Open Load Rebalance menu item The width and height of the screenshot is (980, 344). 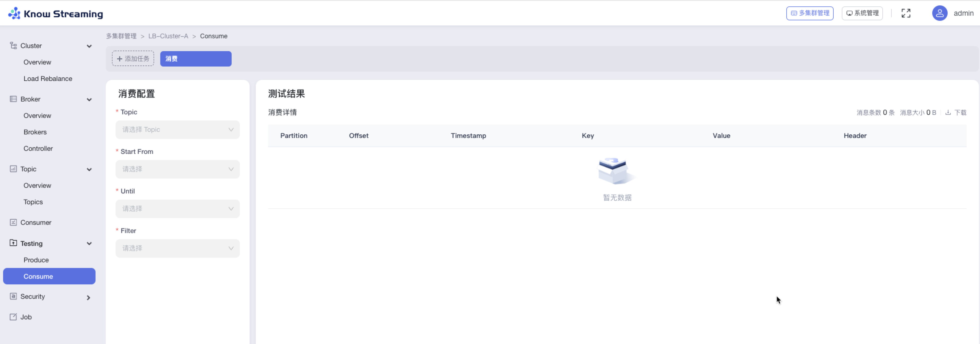pos(48,78)
